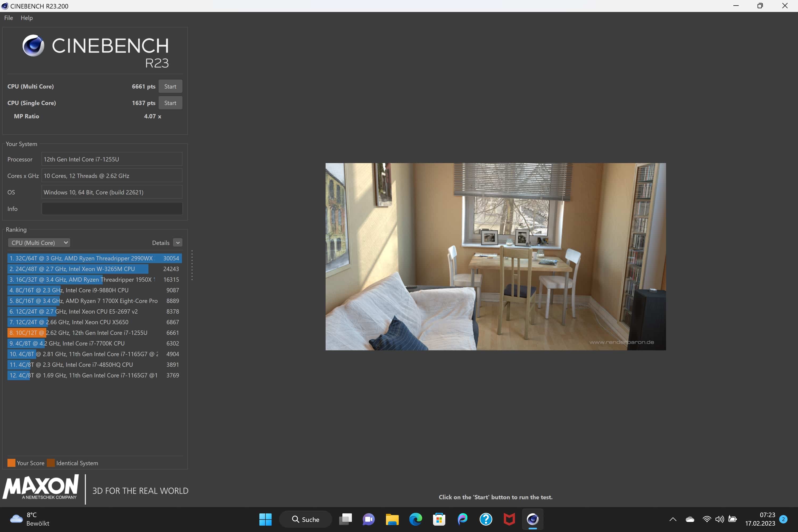Screen dimensions: 798x532
Task: Show hidden system tray icons chevron
Action: [x=673, y=519]
